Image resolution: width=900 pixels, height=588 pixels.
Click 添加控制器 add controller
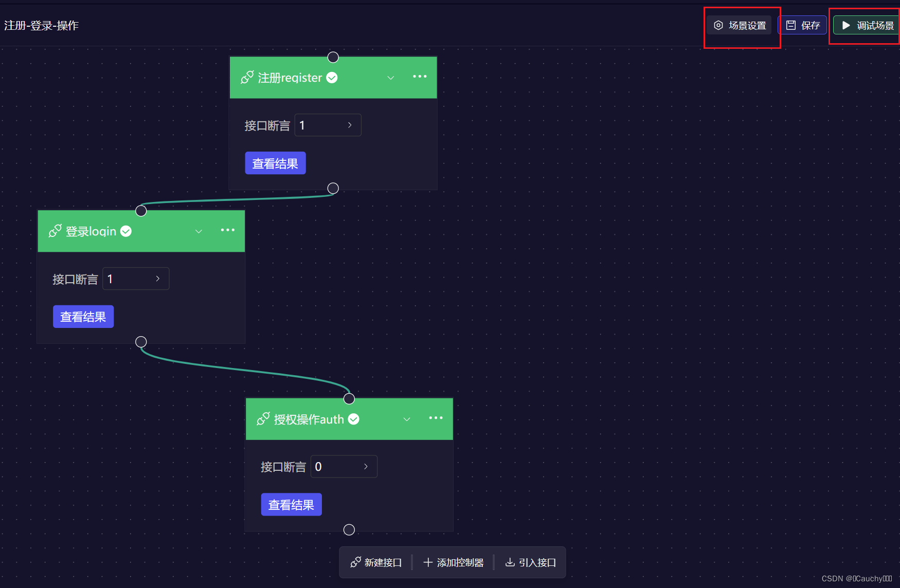453,562
